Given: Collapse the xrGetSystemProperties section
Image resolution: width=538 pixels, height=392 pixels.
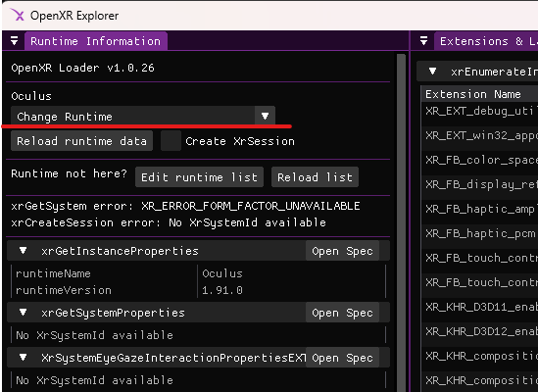Looking at the screenshot, I should coord(23,313).
